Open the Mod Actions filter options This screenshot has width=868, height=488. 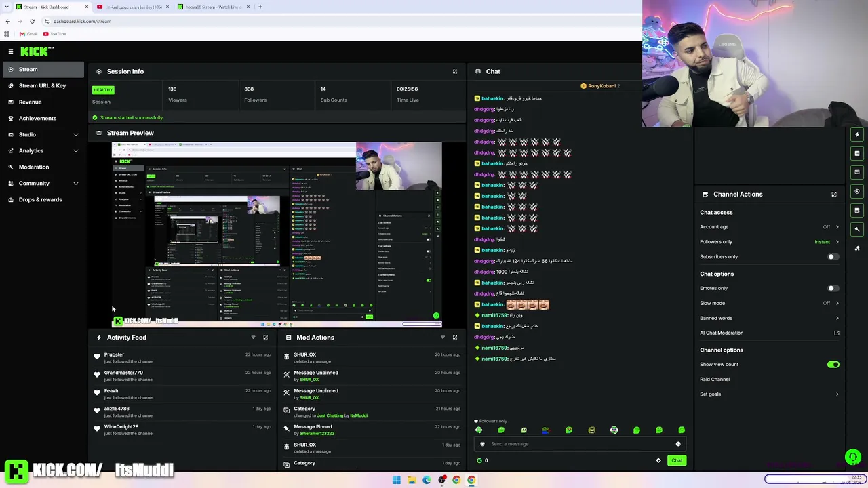point(443,338)
